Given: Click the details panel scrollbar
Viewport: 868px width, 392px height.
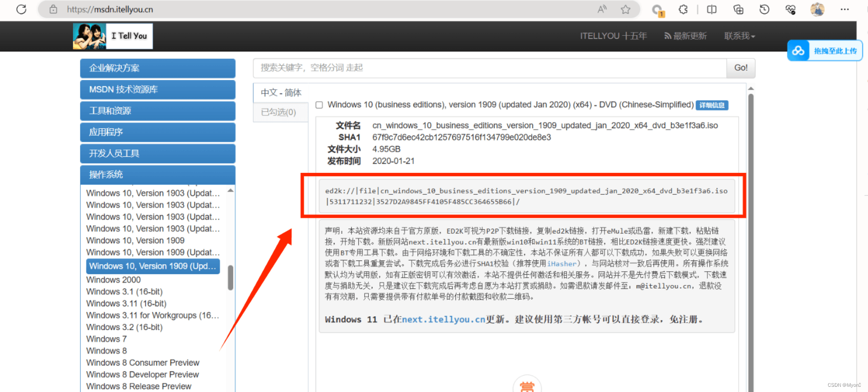Looking at the screenshot, I should coord(750,241).
